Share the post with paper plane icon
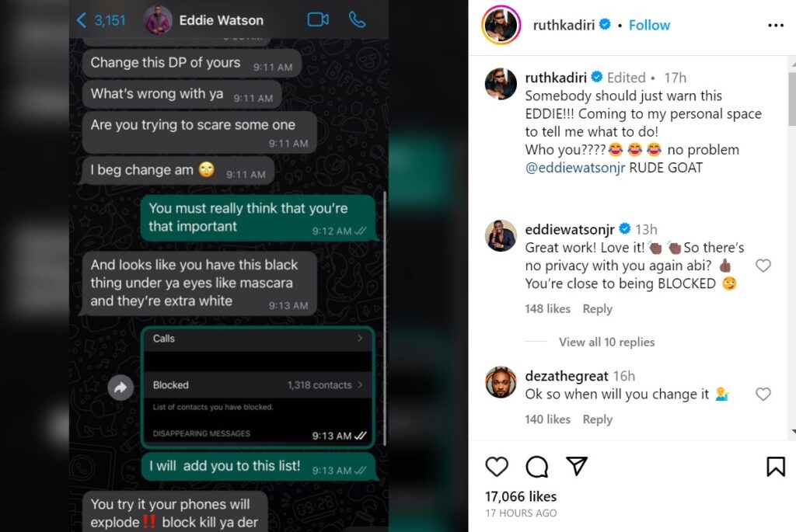 [577, 466]
